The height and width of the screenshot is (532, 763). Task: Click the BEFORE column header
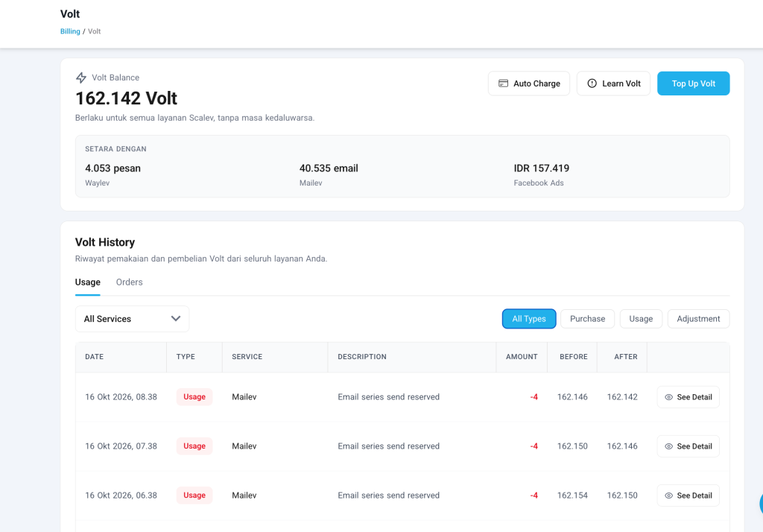pyautogui.click(x=574, y=357)
